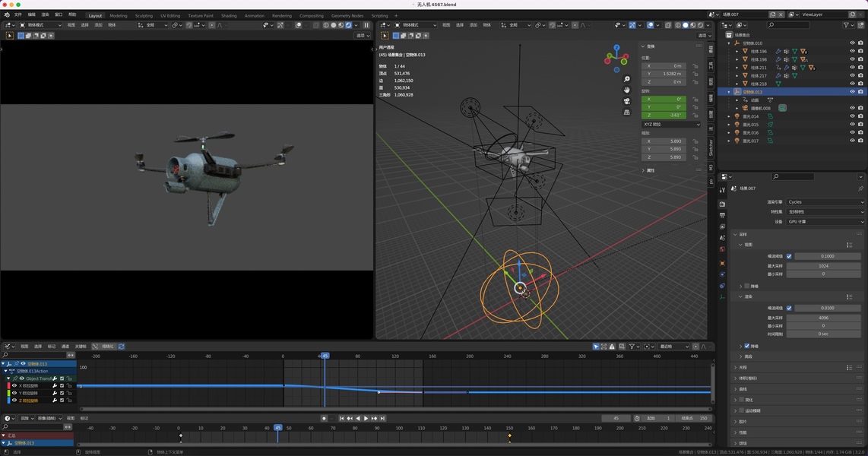Open the Sculpting workspace tab
The width and height of the screenshot is (868, 456).
144,15
